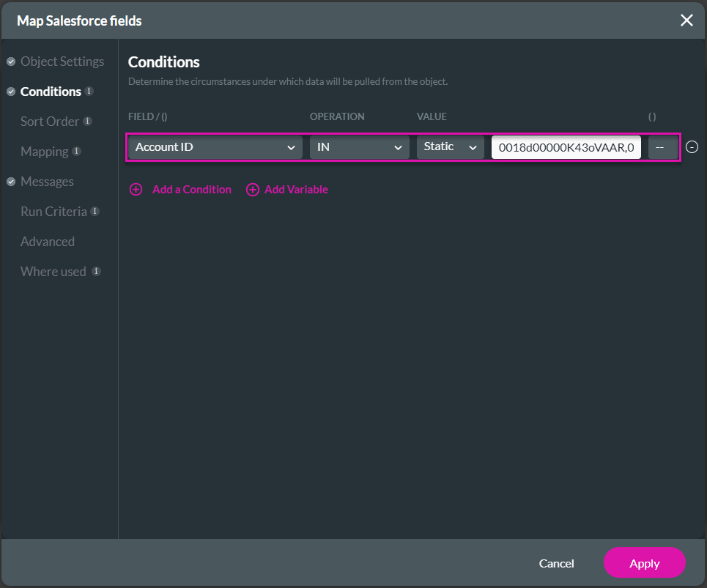Click the checkmark badge beside Messages
Screen dimensions: 707x588
[x=10, y=181]
